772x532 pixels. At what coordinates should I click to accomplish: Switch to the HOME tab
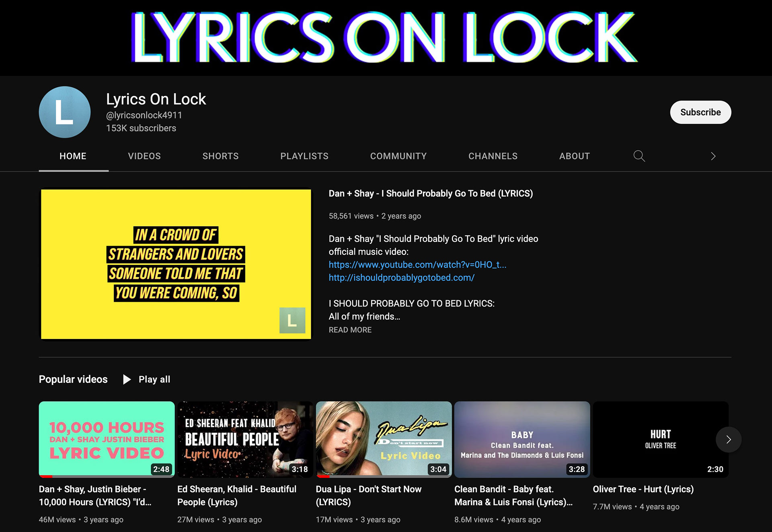tap(73, 156)
